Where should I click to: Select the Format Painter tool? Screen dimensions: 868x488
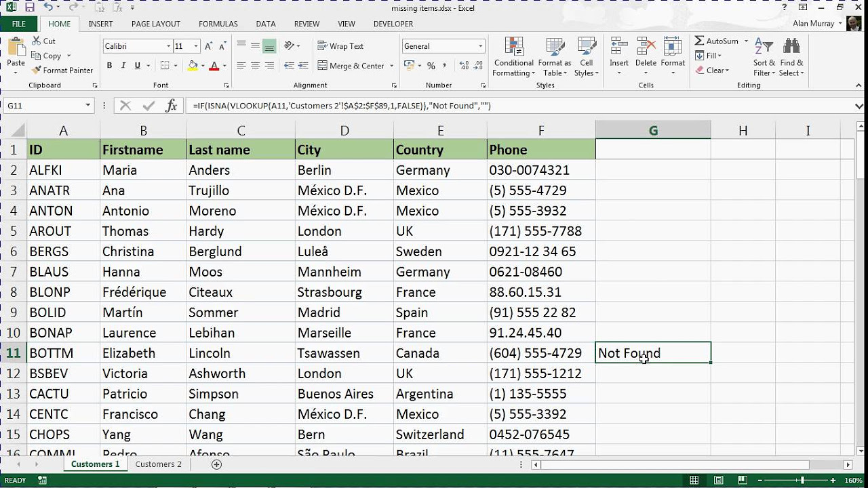62,70
